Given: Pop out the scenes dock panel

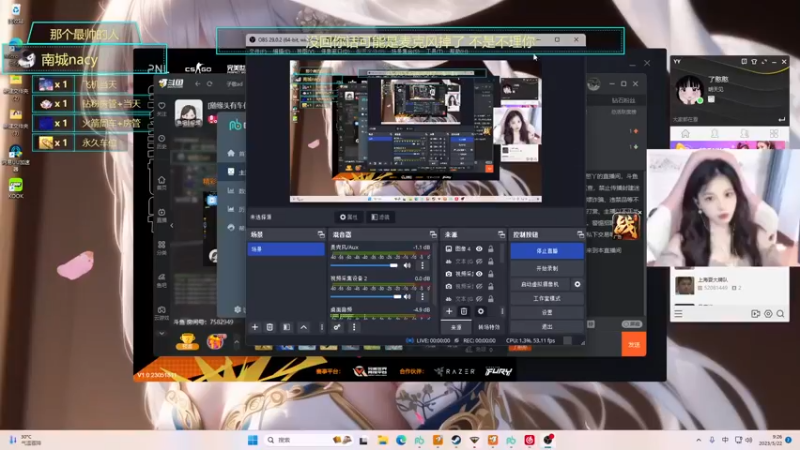Looking at the screenshot, I should coord(321,234).
